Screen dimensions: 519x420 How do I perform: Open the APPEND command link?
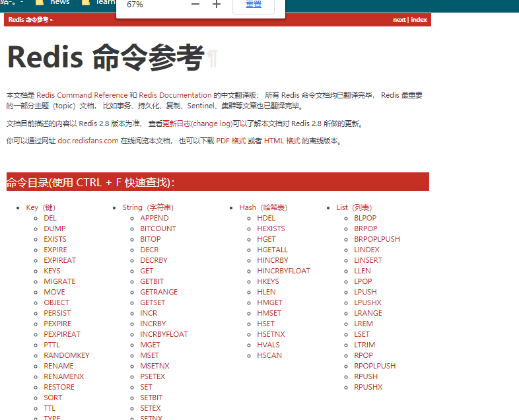pyautogui.click(x=155, y=218)
